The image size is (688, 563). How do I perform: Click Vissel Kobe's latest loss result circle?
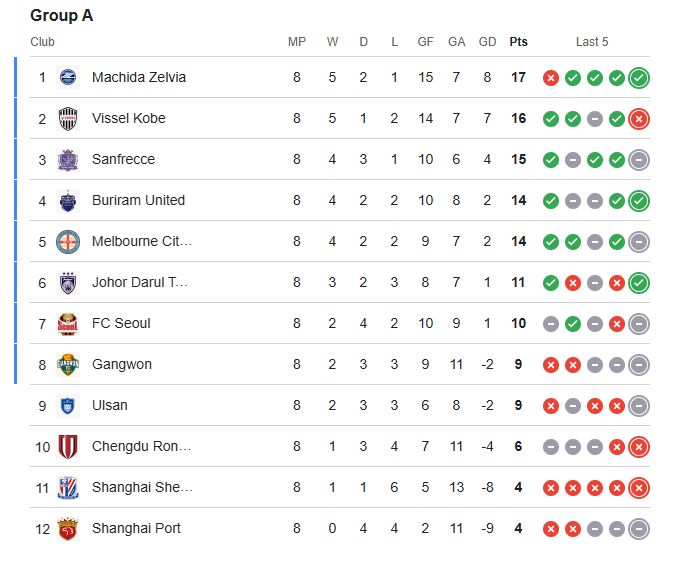tap(639, 118)
